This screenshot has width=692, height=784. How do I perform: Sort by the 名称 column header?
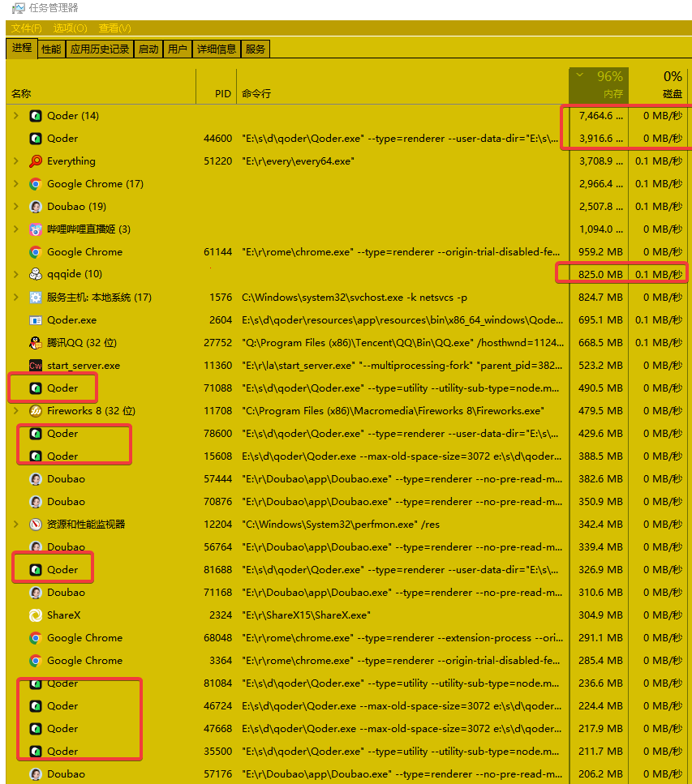101,86
